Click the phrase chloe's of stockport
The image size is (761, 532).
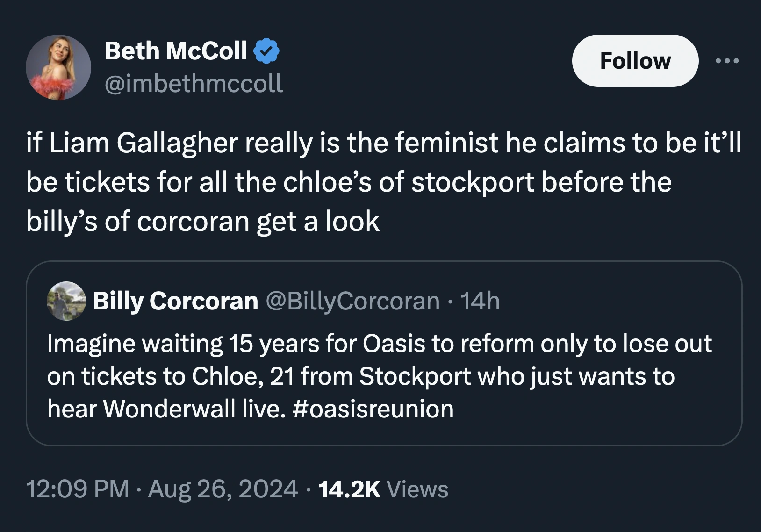tap(411, 182)
